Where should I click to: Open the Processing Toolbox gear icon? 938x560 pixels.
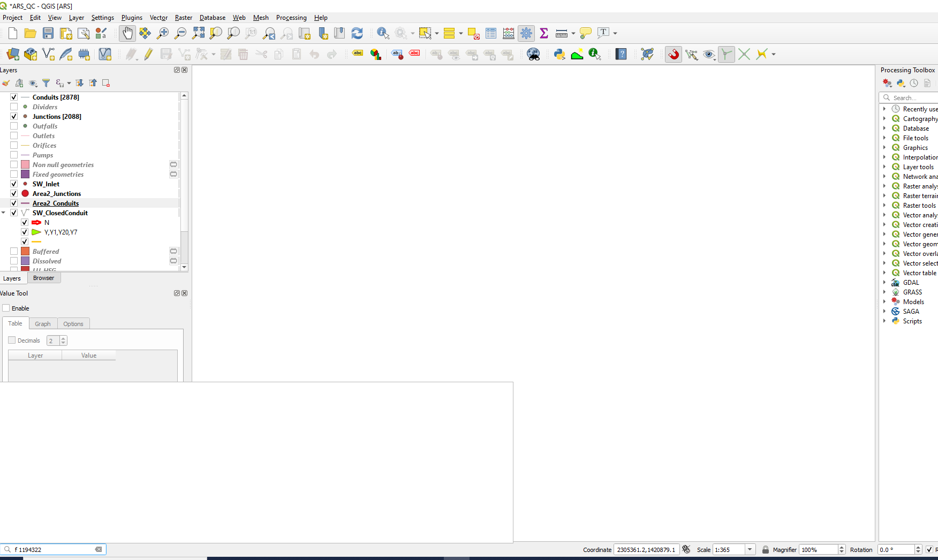(x=526, y=33)
